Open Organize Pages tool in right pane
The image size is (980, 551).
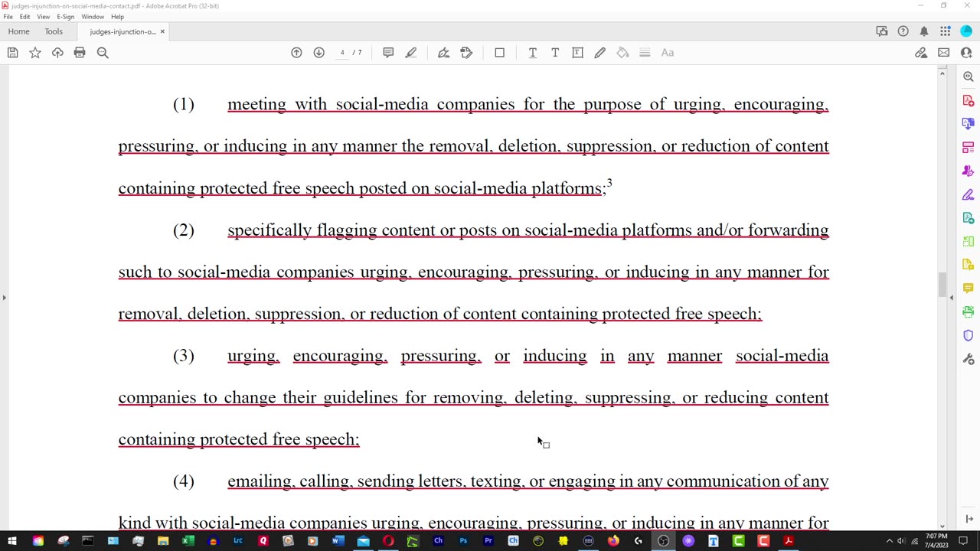tap(969, 147)
